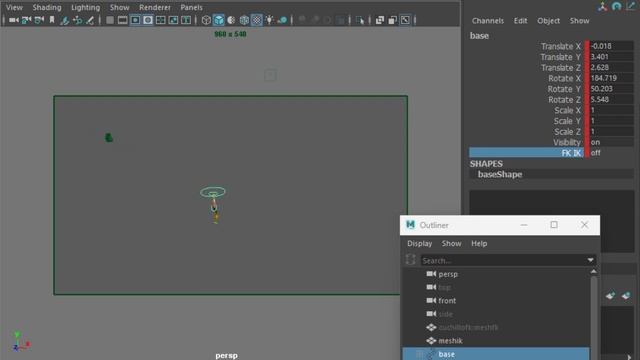Click the first overlapping-squares icon in panel toolbar
The height and width of the screenshot is (360, 640).
pos(380,20)
